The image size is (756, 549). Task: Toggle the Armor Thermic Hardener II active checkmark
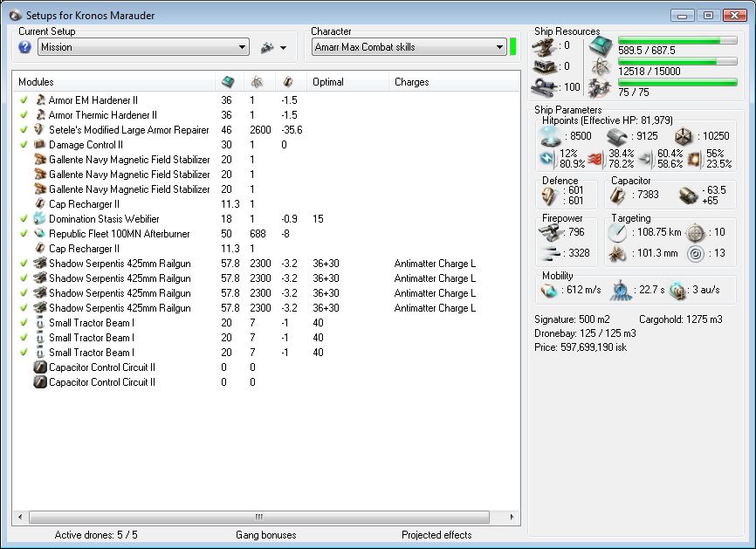tap(24, 115)
